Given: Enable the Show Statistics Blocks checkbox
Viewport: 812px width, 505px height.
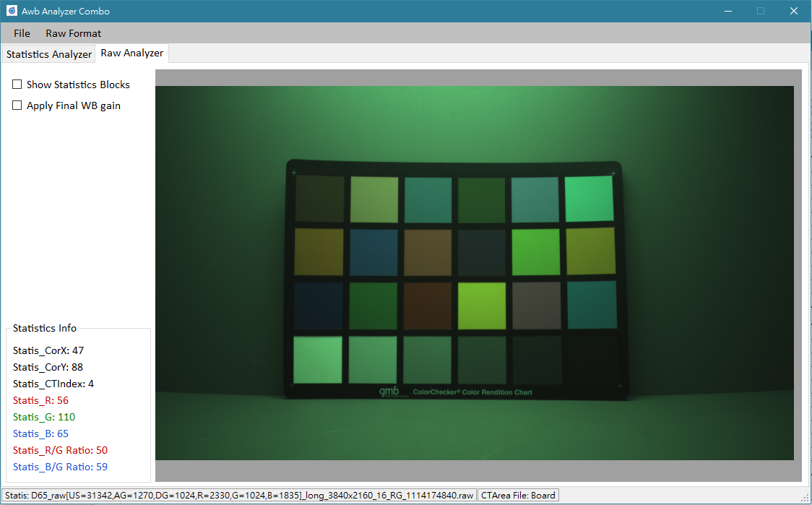Looking at the screenshot, I should (x=17, y=85).
